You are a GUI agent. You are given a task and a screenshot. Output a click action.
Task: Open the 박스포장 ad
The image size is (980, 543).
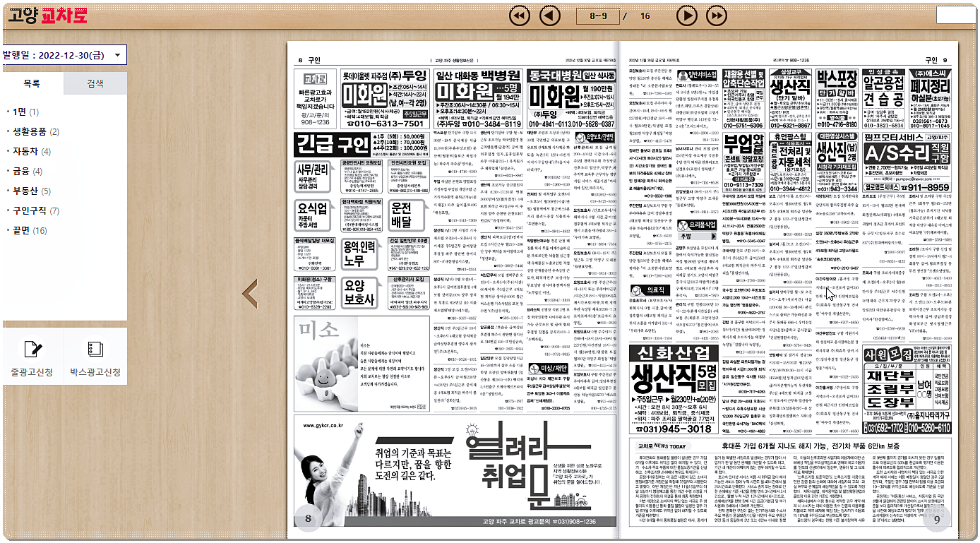[x=837, y=99]
